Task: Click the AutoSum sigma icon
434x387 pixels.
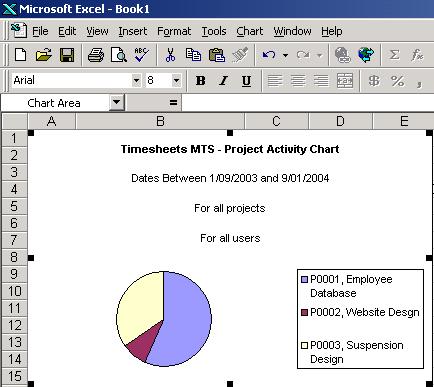Action: pos(394,55)
